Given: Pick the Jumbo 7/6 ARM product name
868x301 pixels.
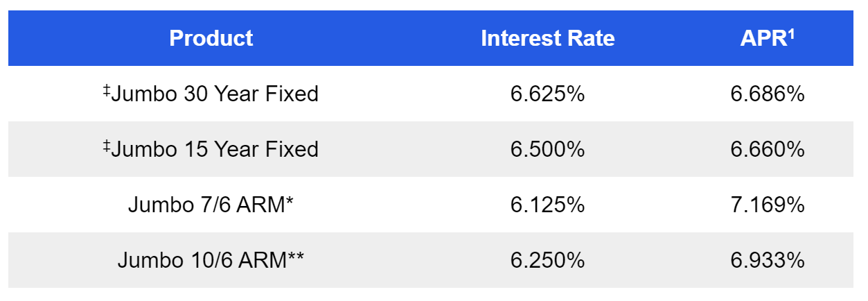Looking at the screenshot, I should (206, 205).
